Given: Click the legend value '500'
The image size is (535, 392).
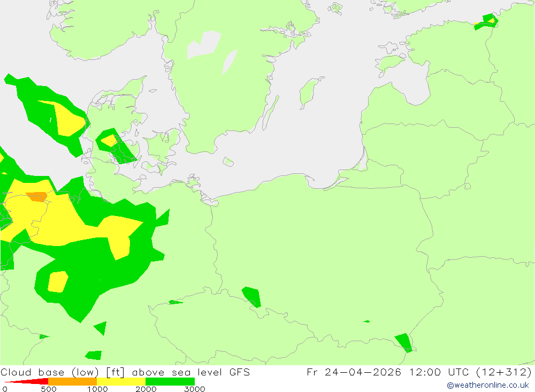Looking at the screenshot, I should click(x=49, y=389).
